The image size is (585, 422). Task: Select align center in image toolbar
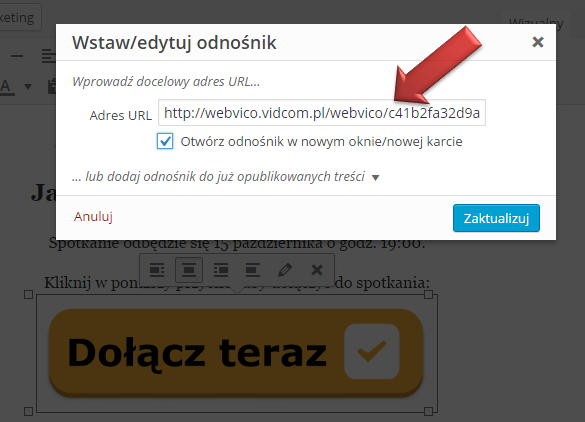[x=189, y=270]
